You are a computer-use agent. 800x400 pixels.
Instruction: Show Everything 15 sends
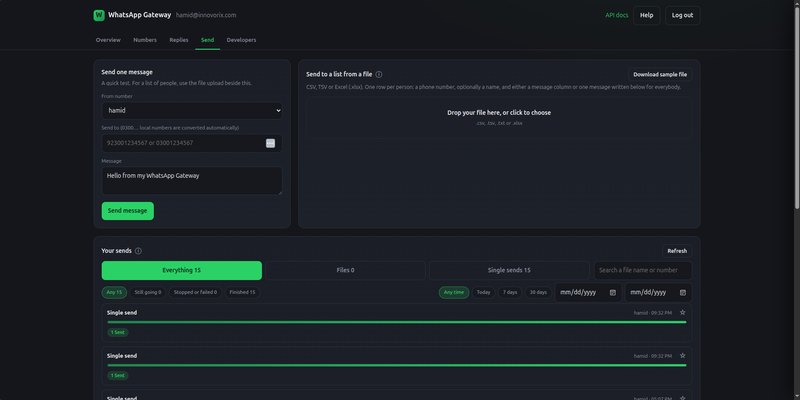[x=182, y=270]
